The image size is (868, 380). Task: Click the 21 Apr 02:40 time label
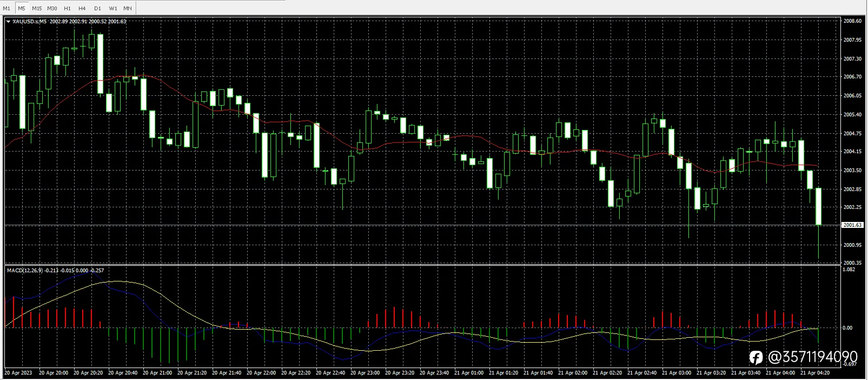[x=642, y=373]
